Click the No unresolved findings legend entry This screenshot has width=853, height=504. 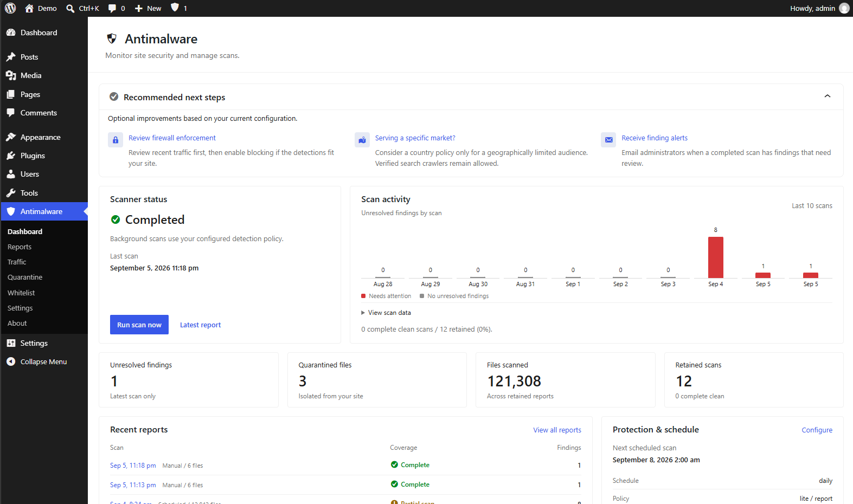[454, 296]
